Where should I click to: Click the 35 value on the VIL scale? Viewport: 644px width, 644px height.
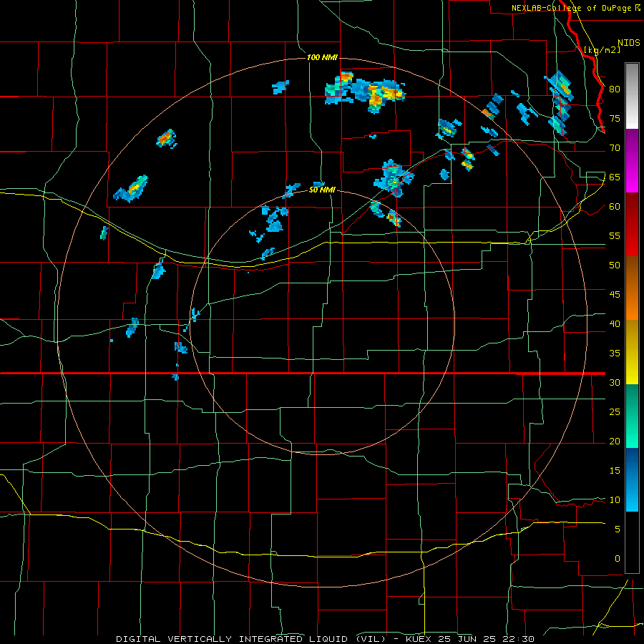tap(615, 353)
